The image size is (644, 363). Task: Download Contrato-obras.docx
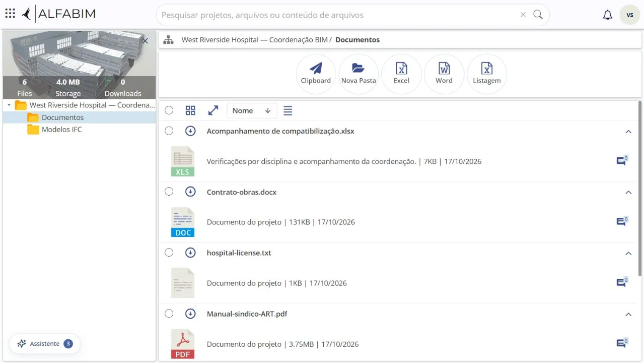click(x=190, y=192)
